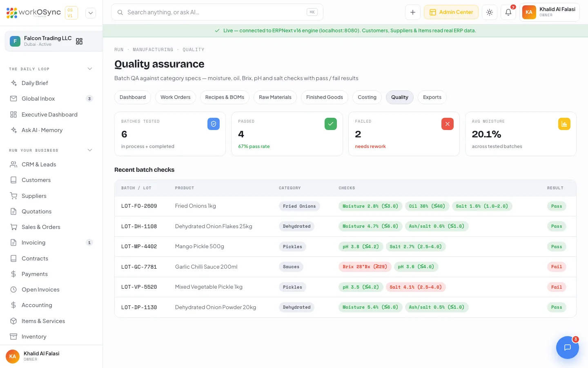Open the plus create-new button

[413, 12]
